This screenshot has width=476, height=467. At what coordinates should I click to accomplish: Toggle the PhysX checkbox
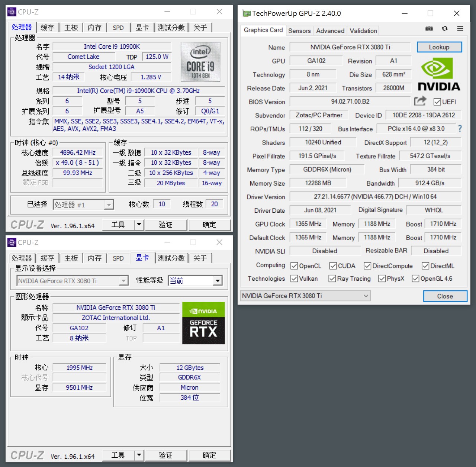[x=382, y=278]
